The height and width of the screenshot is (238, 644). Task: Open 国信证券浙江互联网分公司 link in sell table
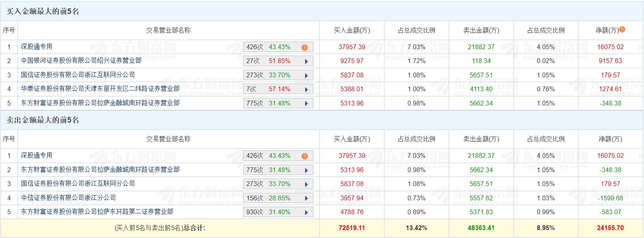coord(78,184)
